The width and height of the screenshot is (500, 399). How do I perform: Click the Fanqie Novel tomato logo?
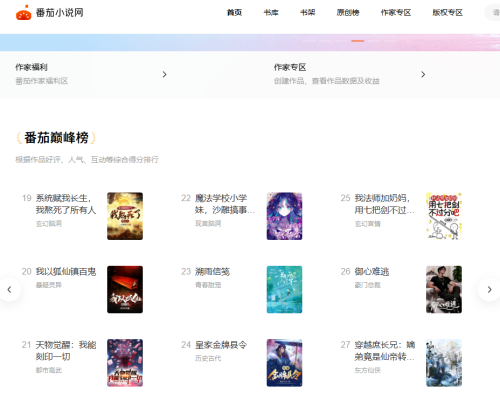pos(24,13)
